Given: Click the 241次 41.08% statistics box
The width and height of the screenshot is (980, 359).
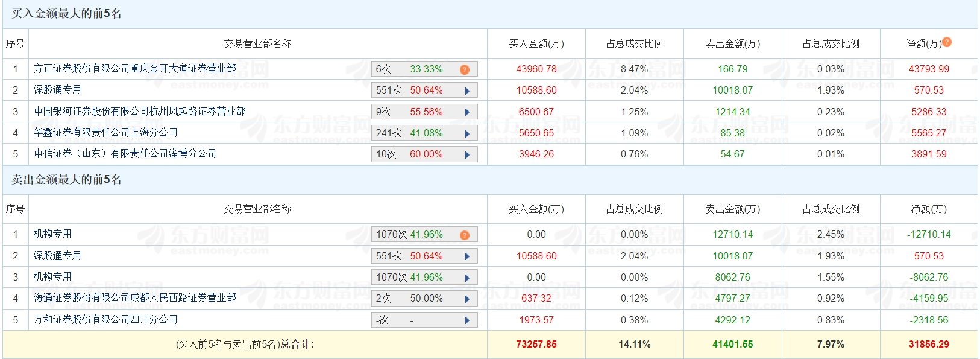Looking at the screenshot, I should (x=416, y=133).
